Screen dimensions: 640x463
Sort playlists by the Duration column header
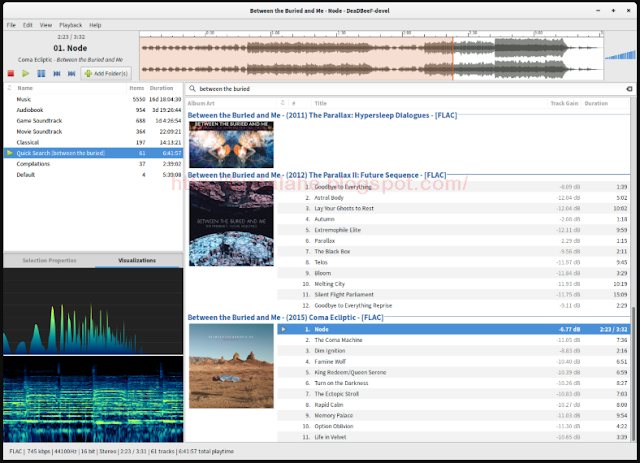164,88
